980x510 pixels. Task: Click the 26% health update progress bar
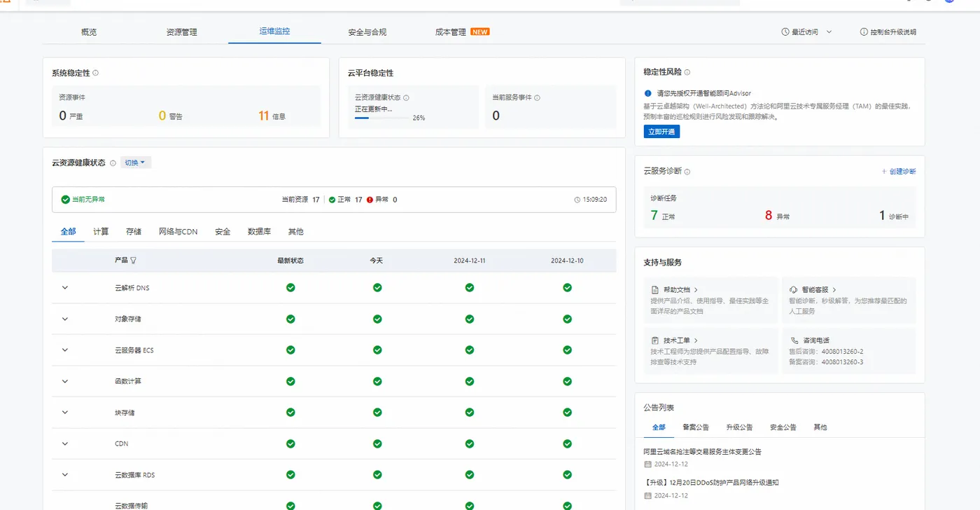(382, 118)
